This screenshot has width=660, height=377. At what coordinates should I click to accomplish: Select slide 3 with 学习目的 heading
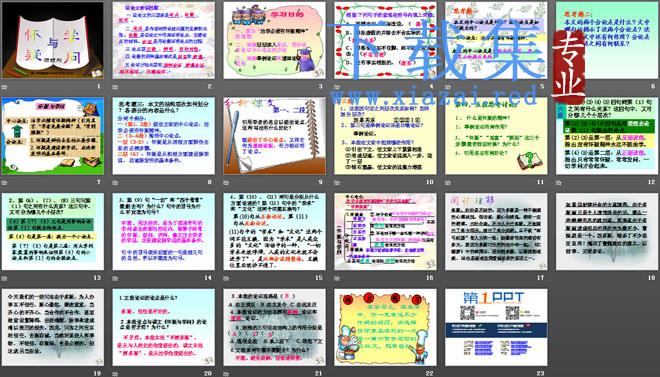[274, 40]
